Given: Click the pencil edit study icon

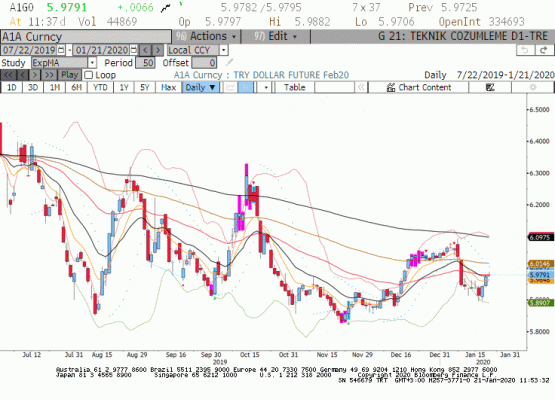Looking at the screenshot, I should 229,63.
